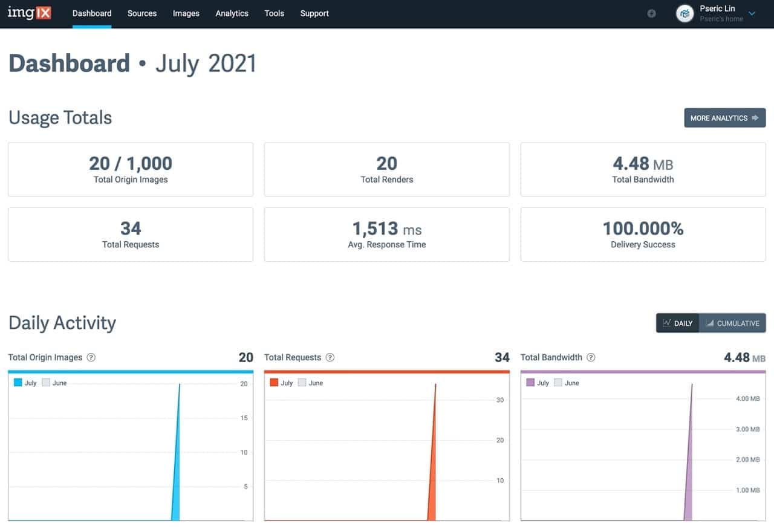Image resolution: width=774 pixels, height=532 pixels.
Task: Click the Total Requests 34 card
Action: (131, 235)
